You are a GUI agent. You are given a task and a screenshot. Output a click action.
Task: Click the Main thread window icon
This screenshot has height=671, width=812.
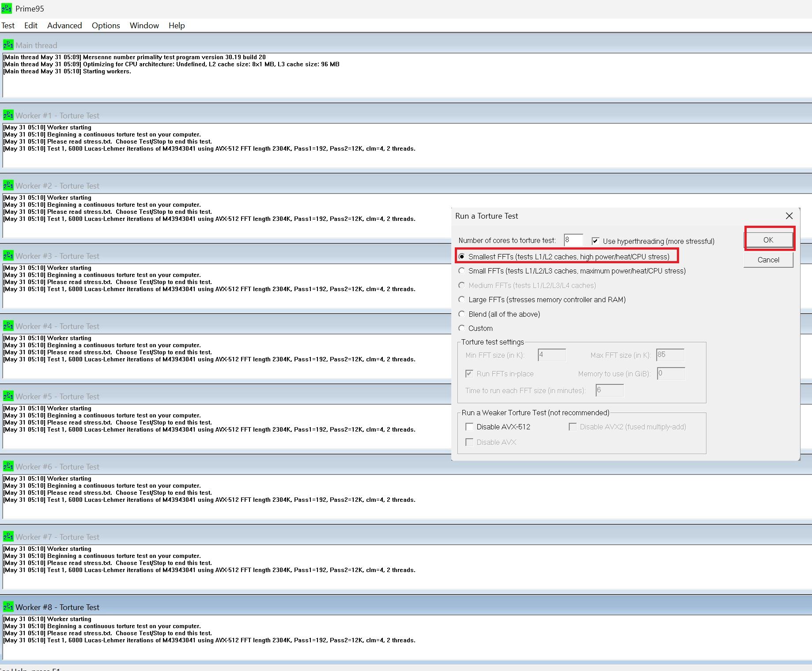[8, 45]
